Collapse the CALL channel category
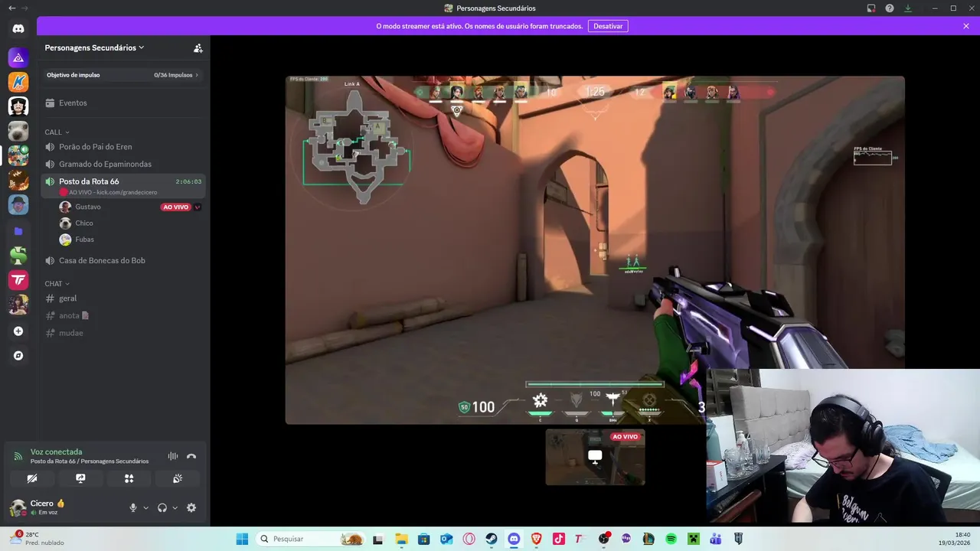 (x=57, y=132)
